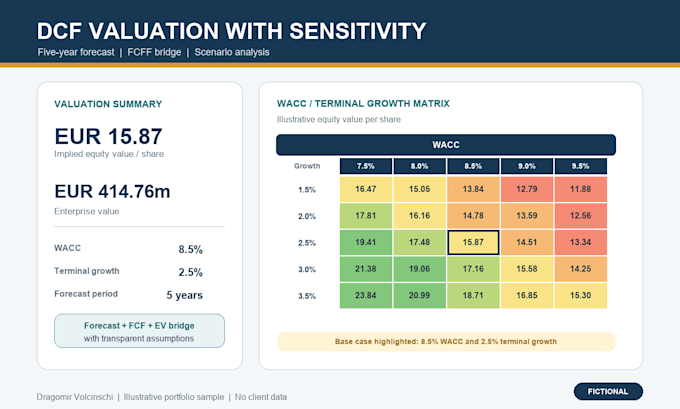Screen dimensions: 680x409
Task: Select the 9.0% WACC column header
Action: click(527, 166)
